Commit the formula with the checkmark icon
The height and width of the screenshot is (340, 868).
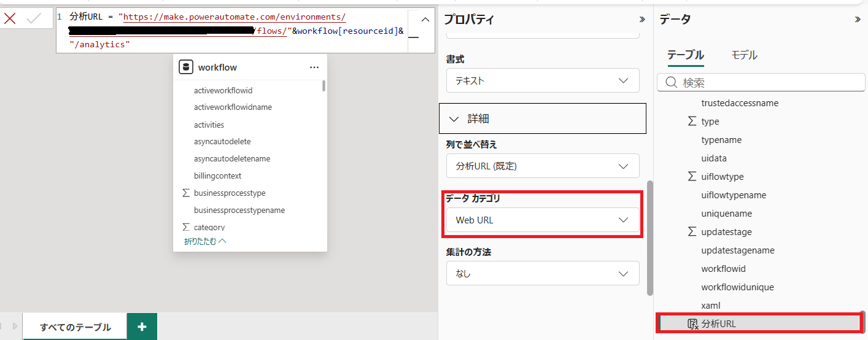click(x=34, y=19)
